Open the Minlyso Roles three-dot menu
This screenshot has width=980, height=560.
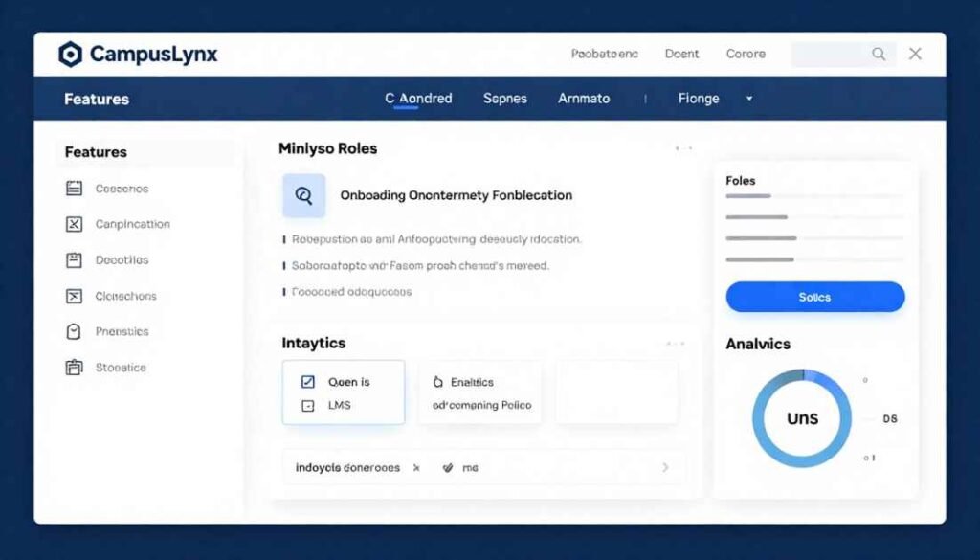tap(682, 149)
